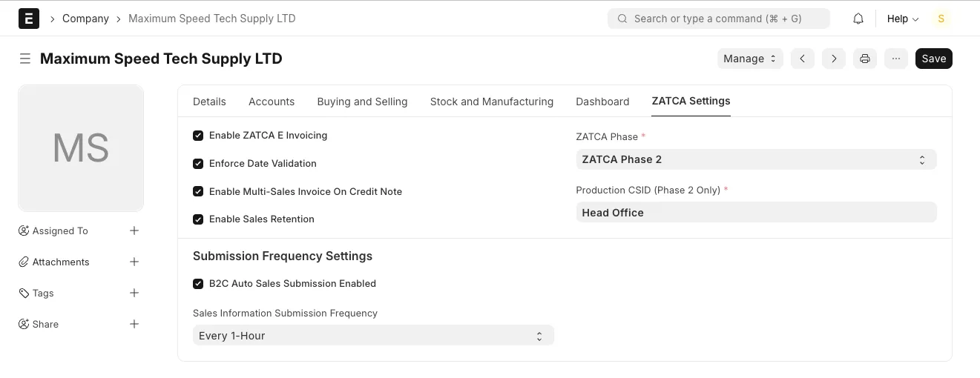This screenshot has height=378, width=980.
Task: Open the Stock and Manufacturing tab
Action: coord(492,102)
